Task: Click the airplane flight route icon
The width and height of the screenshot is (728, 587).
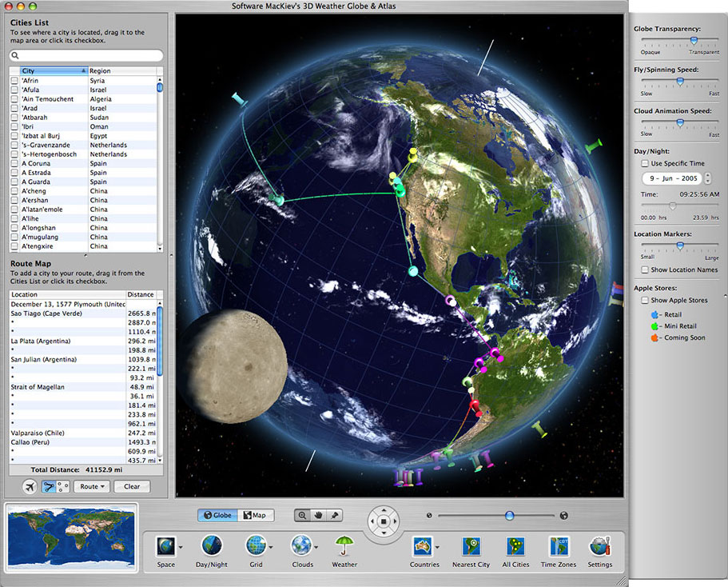Action: [x=30, y=486]
